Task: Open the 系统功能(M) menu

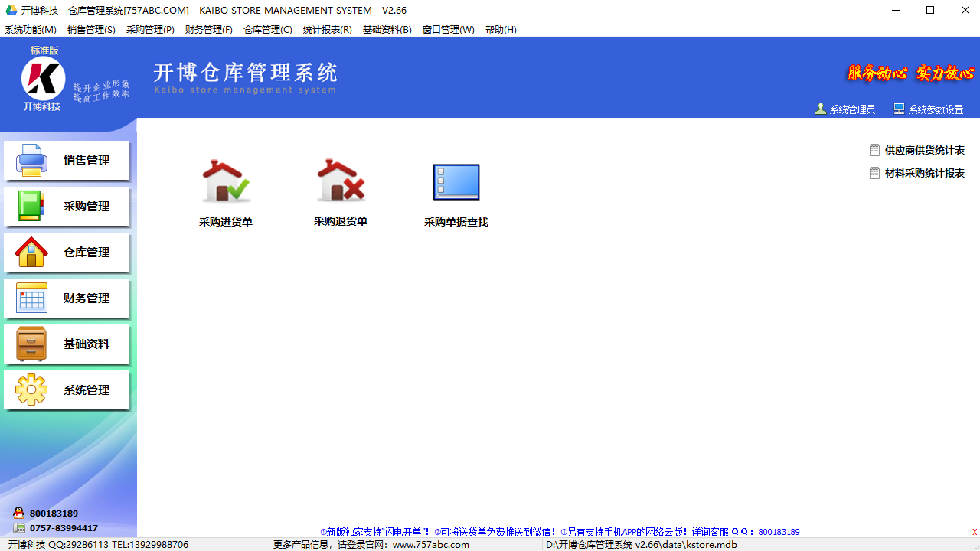Action: coord(30,30)
